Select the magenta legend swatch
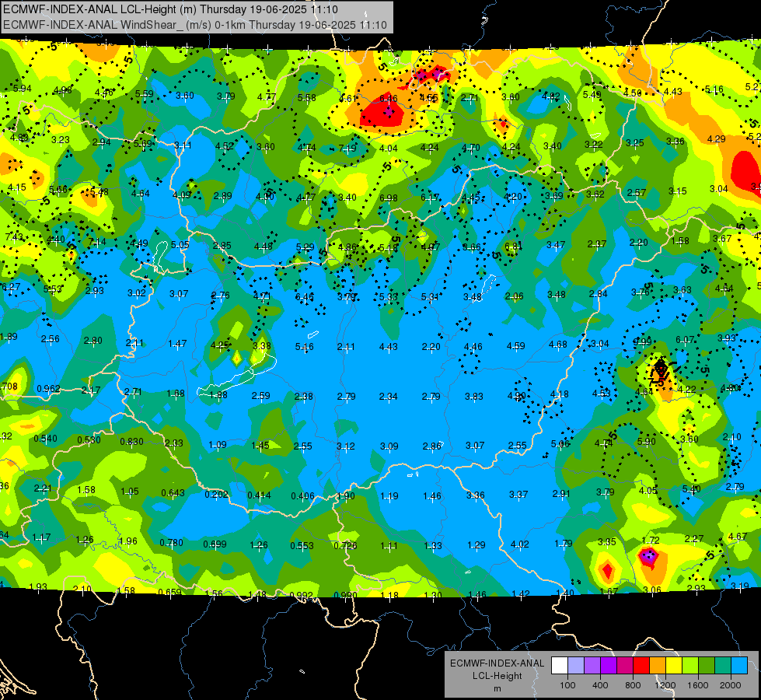 pos(625,665)
